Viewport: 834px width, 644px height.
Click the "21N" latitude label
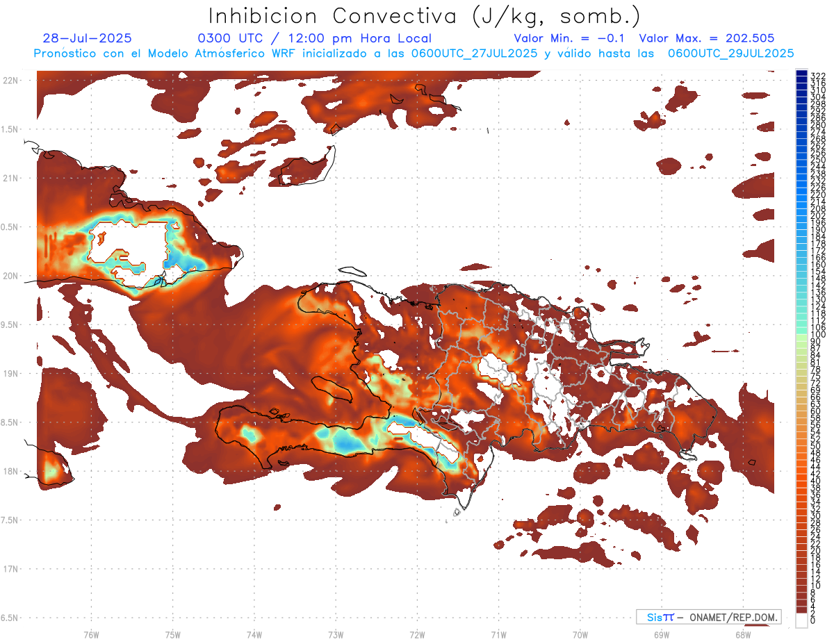[11, 178]
